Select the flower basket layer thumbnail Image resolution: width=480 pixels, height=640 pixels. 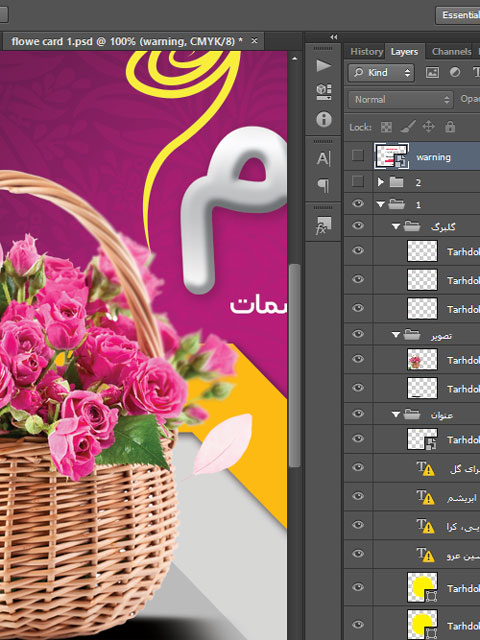[x=422, y=360]
